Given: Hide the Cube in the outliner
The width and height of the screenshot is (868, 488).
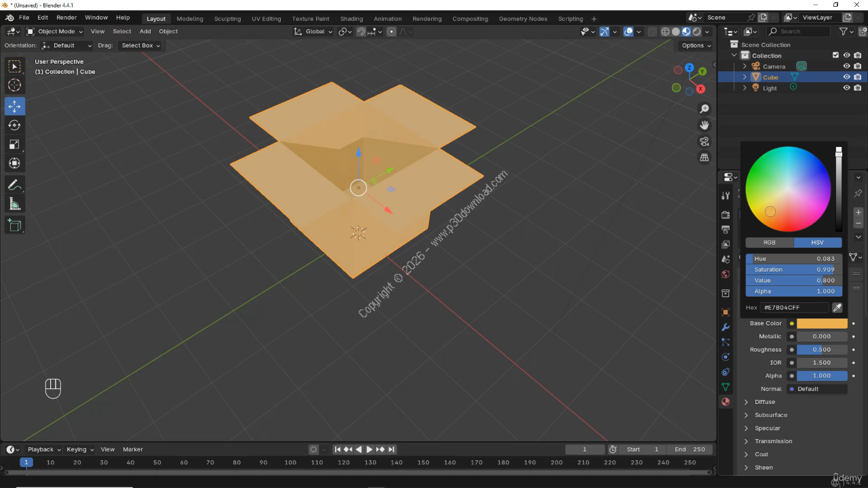Looking at the screenshot, I should tap(846, 77).
